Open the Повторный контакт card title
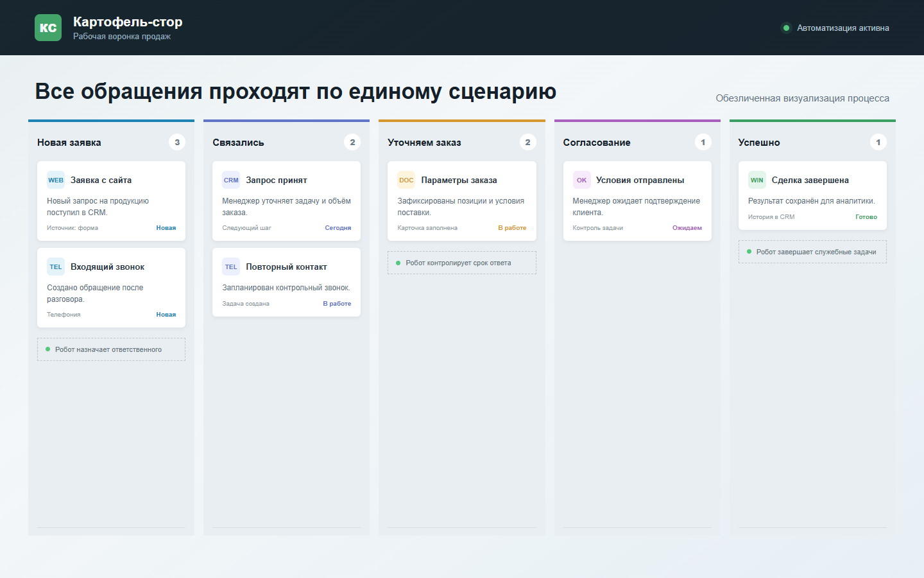Screen dimensions: 924x578 [286, 267]
